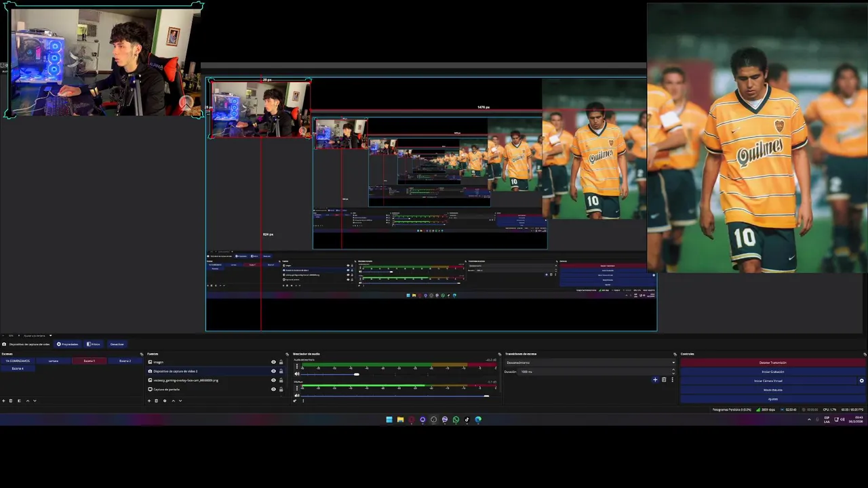Hide the Imagen source
The image size is (868, 488).
(273, 362)
